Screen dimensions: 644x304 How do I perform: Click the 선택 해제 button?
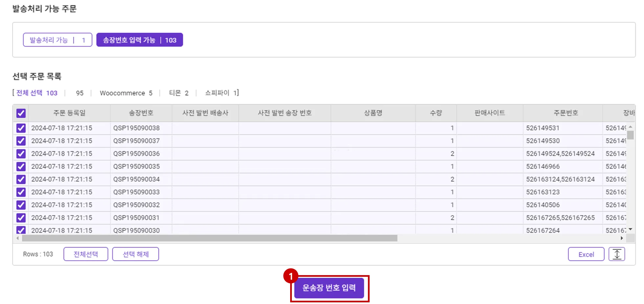pyautogui.click(x=136, y=254)
